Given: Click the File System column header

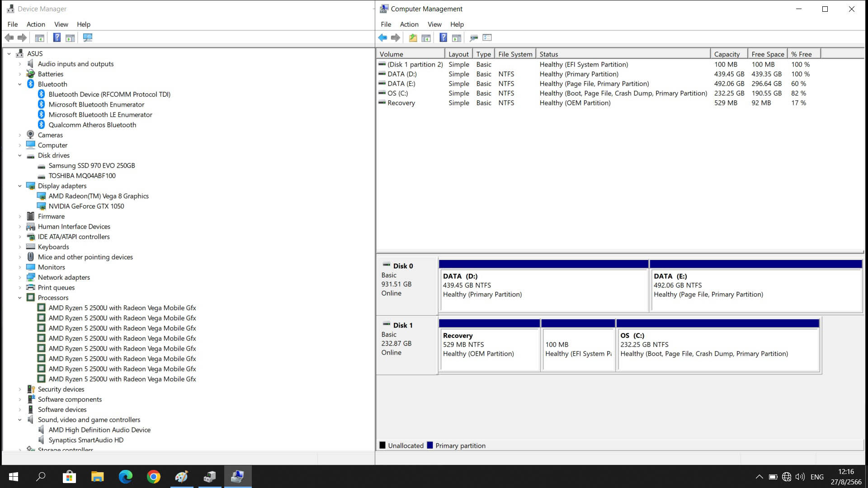Looking at the screenshot, I should (515, 54).
